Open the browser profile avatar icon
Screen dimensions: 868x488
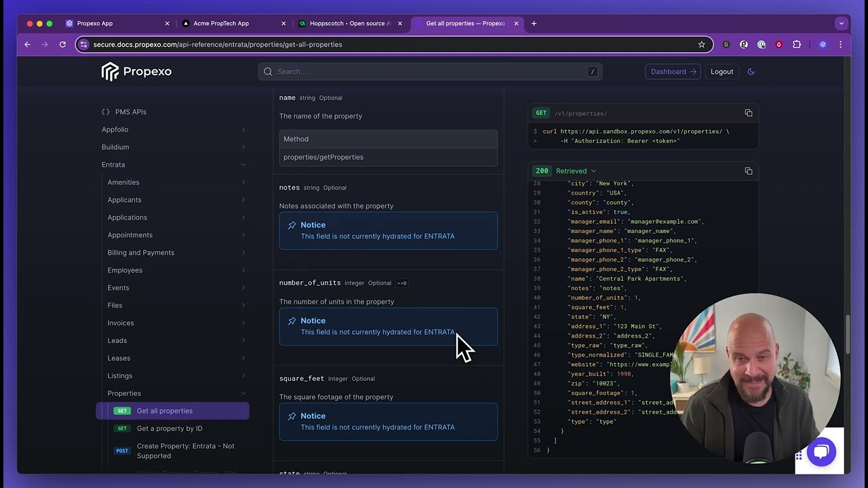pos(823,44)
